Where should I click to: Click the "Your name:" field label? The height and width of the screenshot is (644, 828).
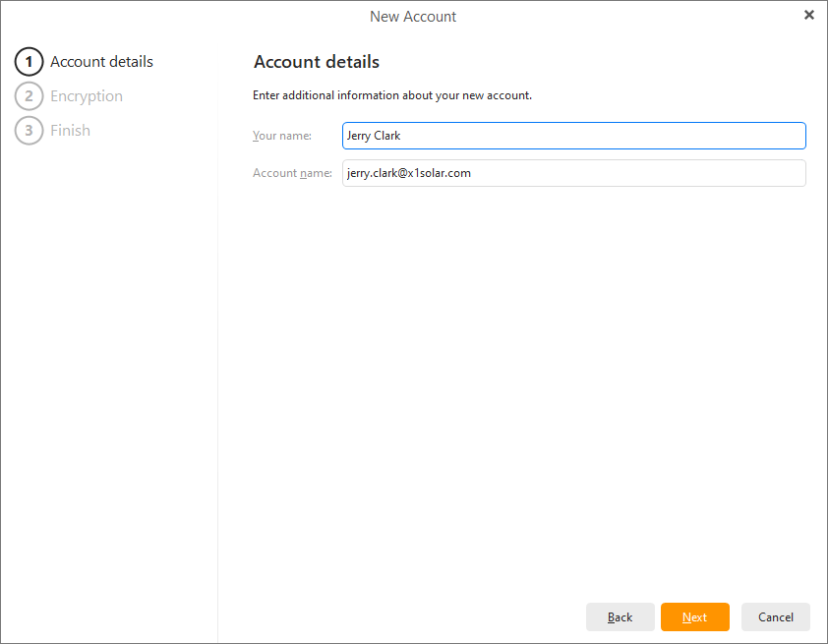click(282, 136)
